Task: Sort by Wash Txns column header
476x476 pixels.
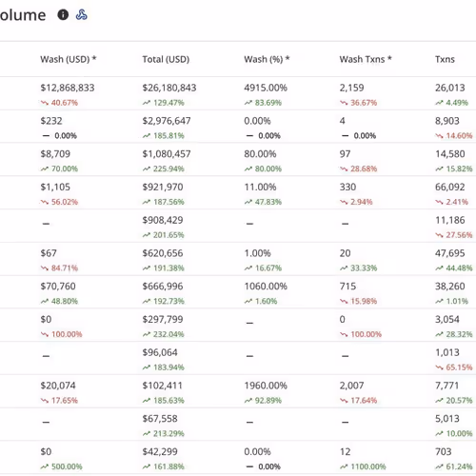Action: tap(366, 59)
